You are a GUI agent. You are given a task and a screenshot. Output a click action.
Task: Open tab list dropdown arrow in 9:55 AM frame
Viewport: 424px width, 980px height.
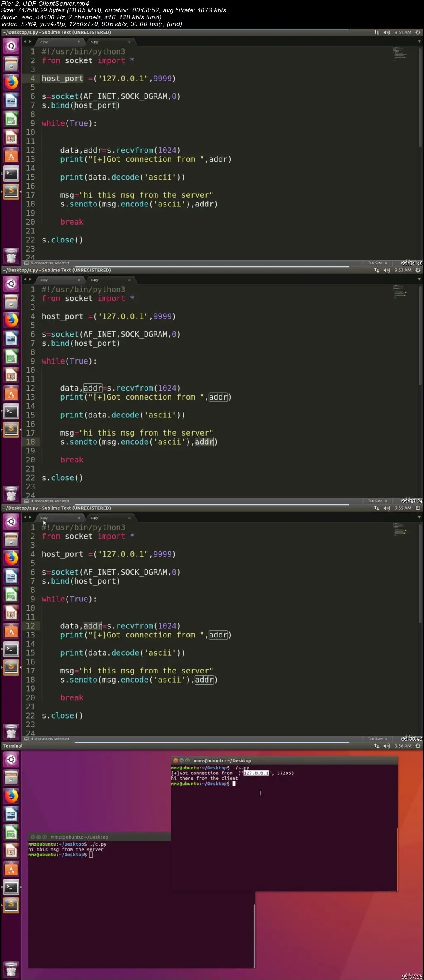(x=419, y=518)
